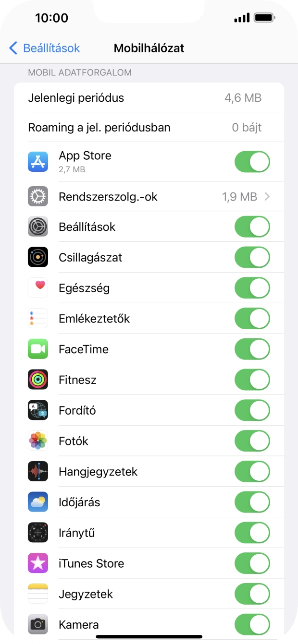Disable mobile data for App Store

tap(252, 162)
